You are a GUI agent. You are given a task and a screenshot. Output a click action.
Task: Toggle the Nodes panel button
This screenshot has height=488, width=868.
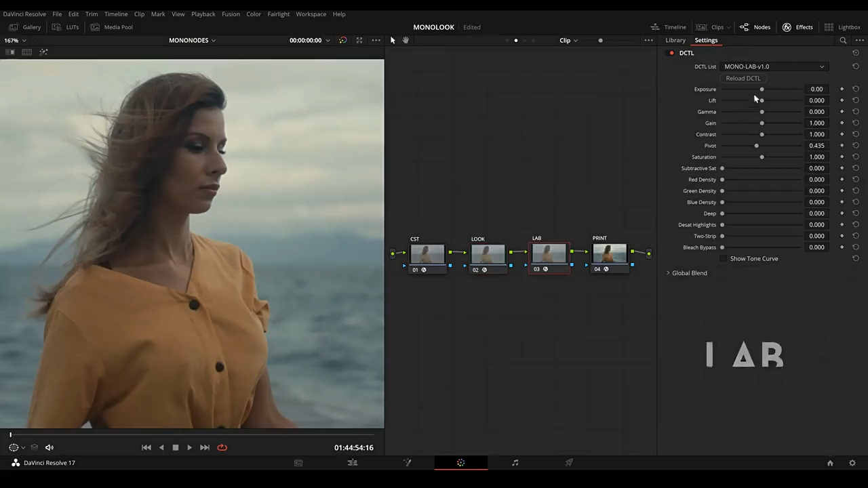click(x=755, y=27)
